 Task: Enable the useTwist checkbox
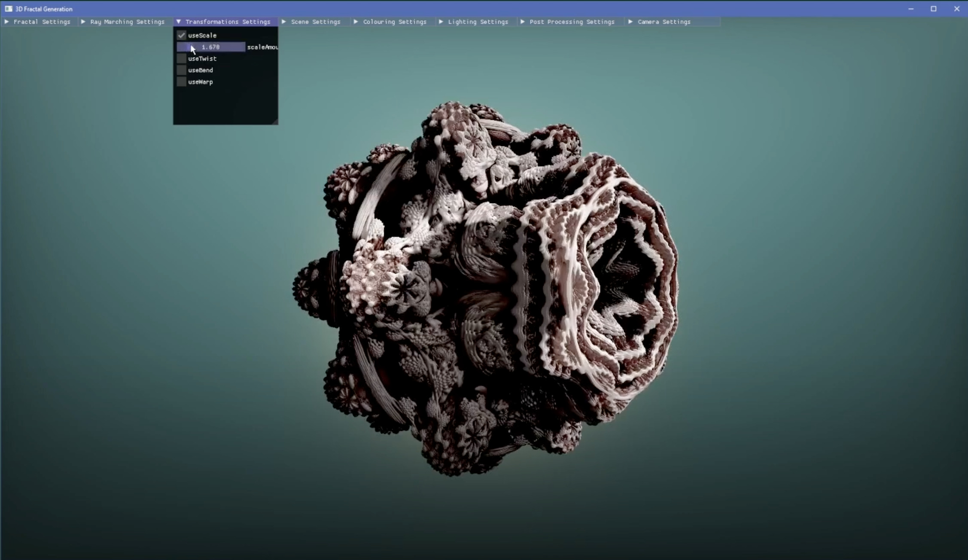(x=182, y=58)
